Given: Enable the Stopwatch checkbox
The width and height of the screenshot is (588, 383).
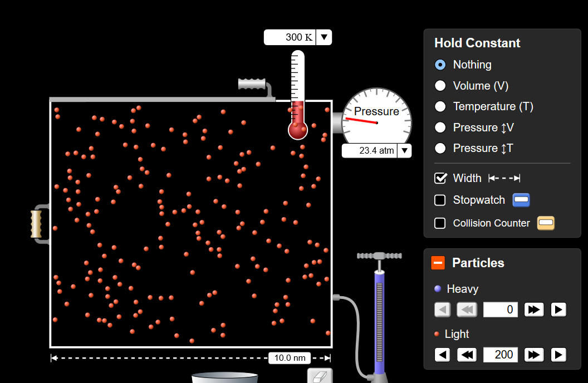Looking at the screenshot, I should pos(440,200).
